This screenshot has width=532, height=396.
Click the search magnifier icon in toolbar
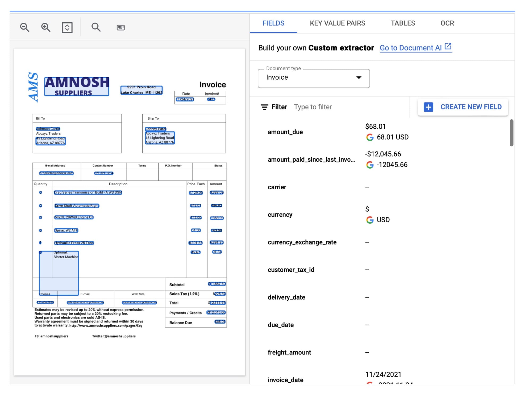(96, 27)
